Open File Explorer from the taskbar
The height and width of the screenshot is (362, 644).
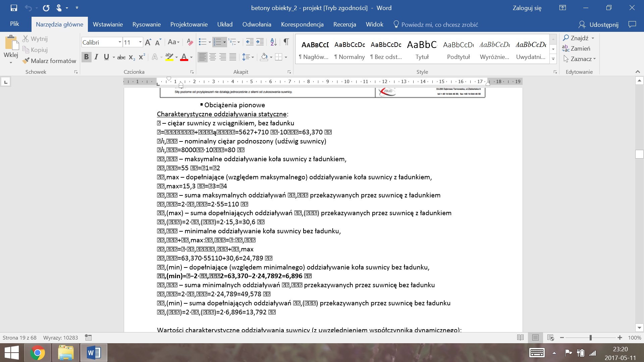click(66, 353)
